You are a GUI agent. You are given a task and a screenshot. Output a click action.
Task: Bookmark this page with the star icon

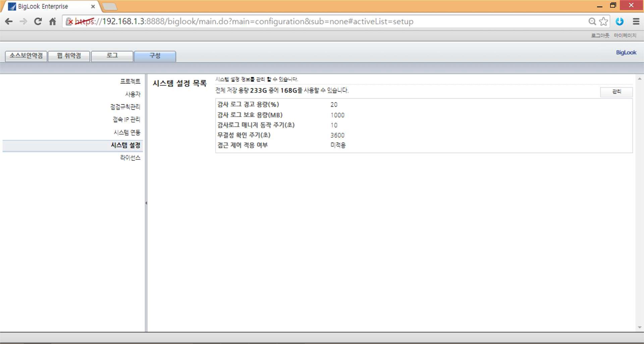603,21
